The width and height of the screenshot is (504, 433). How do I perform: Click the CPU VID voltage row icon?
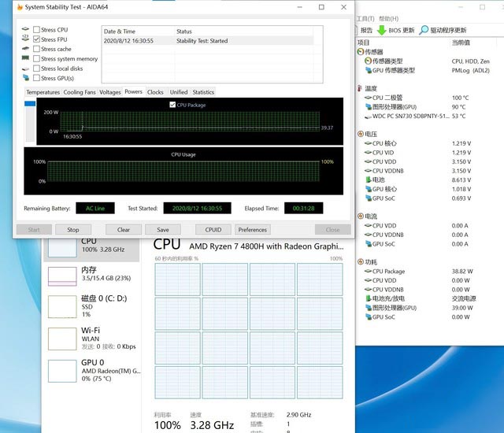368,152
